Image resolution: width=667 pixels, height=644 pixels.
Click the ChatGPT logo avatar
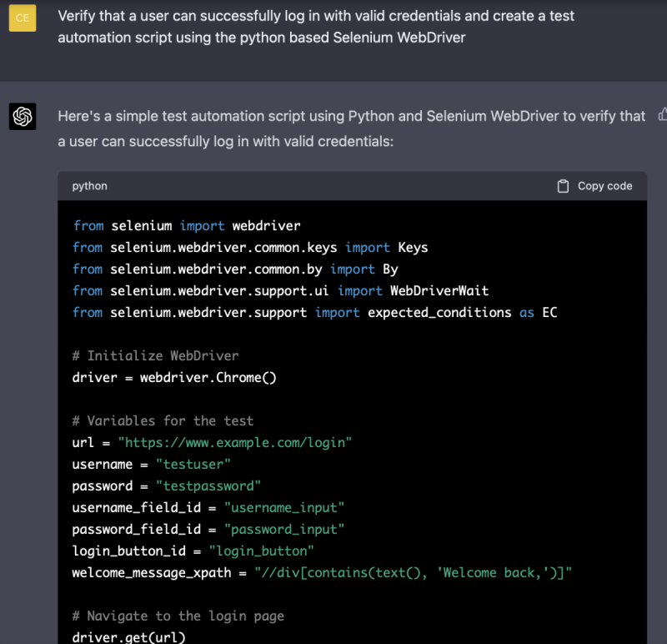[23, 117]
